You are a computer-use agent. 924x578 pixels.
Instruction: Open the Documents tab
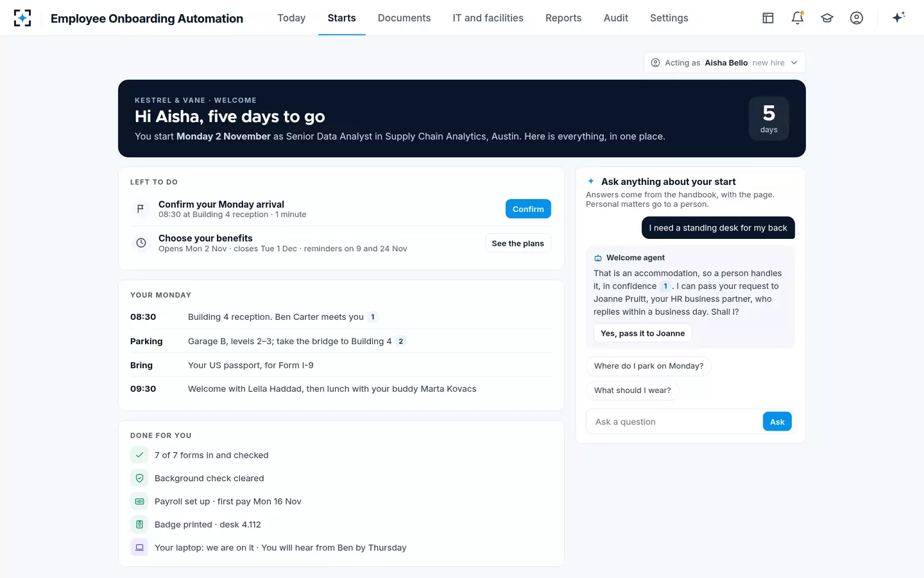point(404,18)
